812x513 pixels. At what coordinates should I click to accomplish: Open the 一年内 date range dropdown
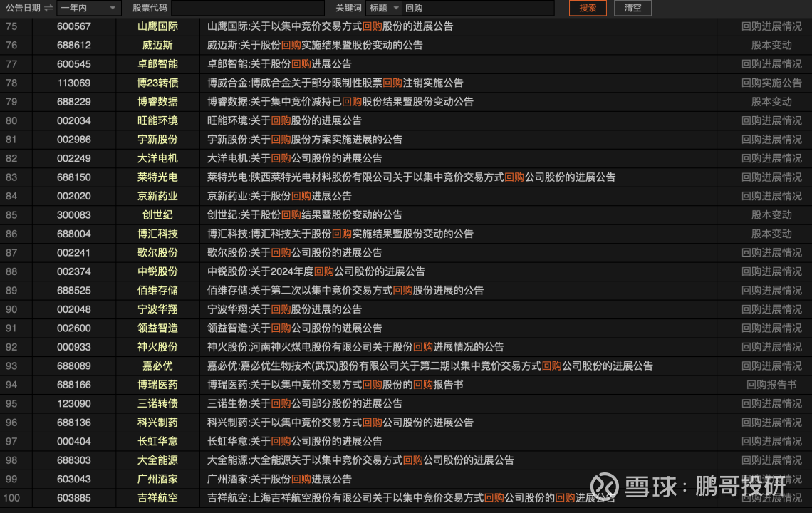click(x=88, y=8)
